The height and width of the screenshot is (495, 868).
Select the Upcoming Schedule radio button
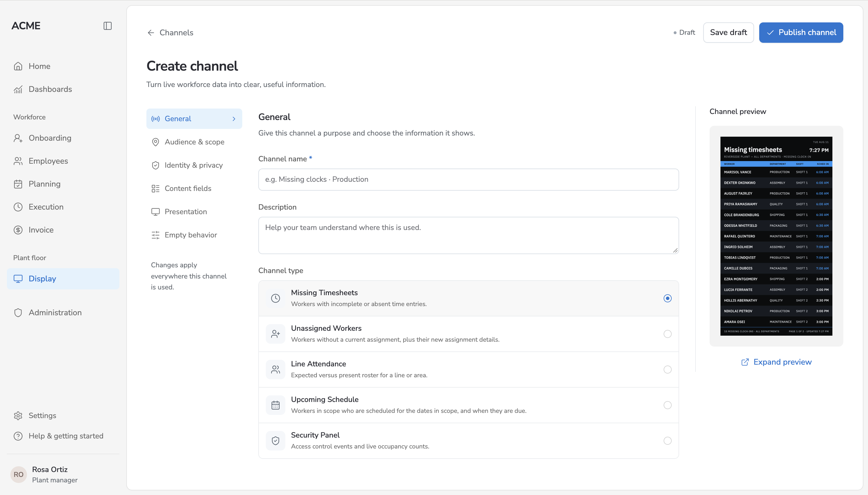coord(667,405)
